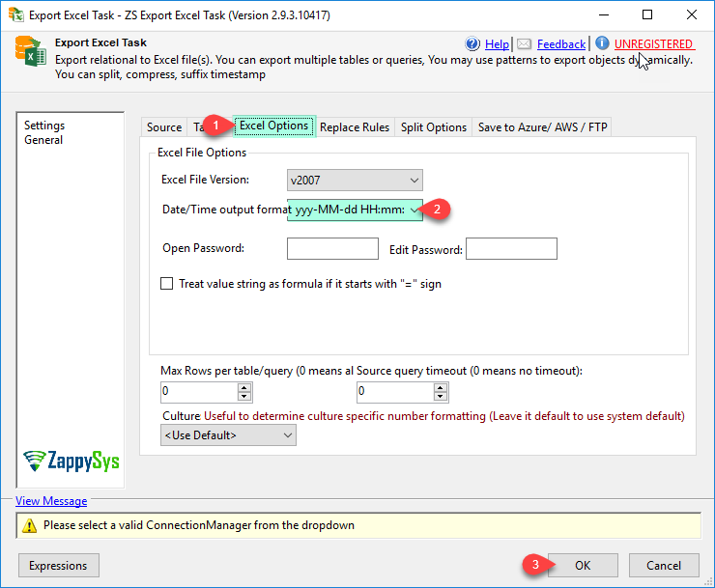
Task: Decrease Max Rows per table value
Action: click(243, 397)
